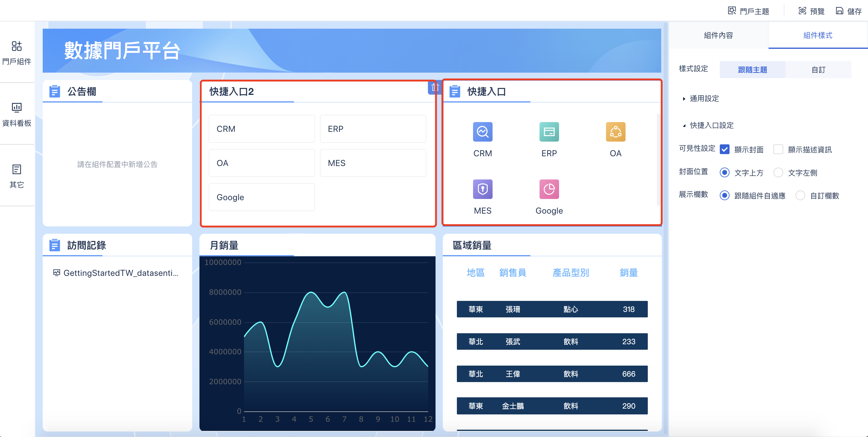Select 文字上方 cover position

pos(724,173)
